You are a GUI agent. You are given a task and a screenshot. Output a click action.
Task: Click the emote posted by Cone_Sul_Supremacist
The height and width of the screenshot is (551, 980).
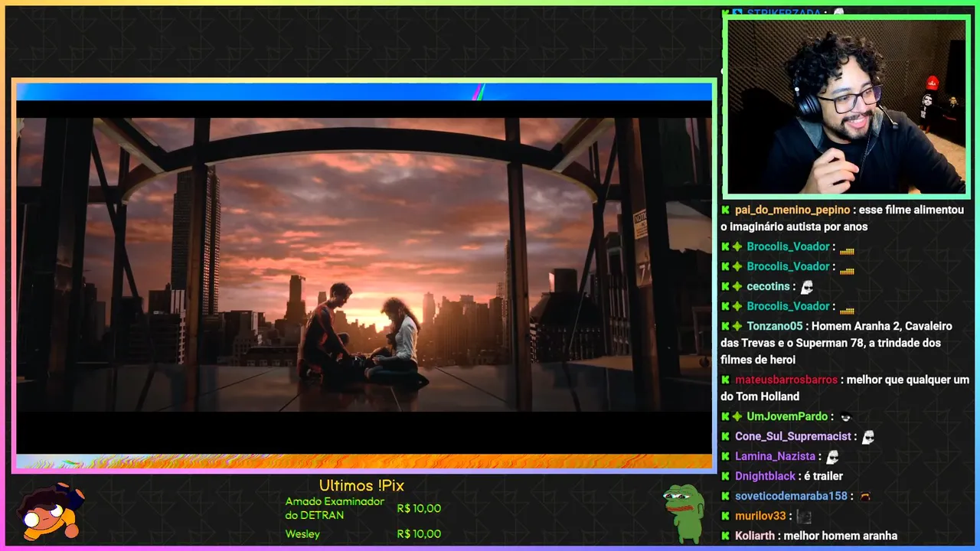pos(867,436)
